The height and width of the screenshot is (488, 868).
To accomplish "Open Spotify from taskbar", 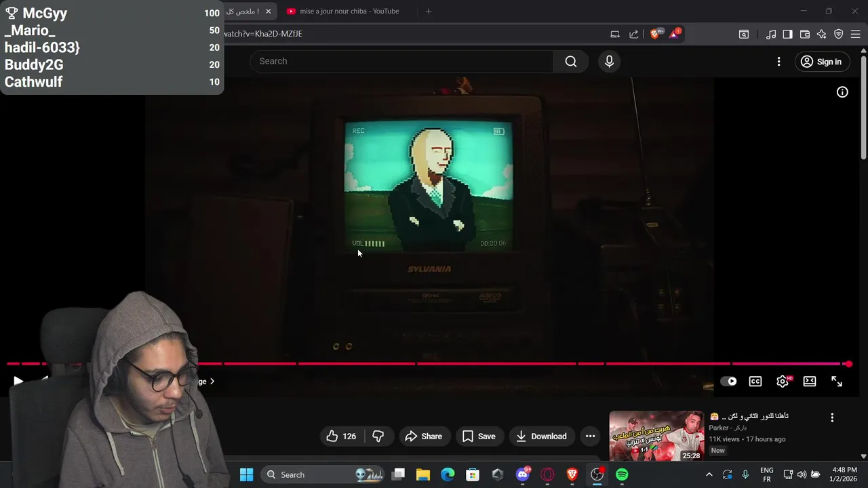I will pos(622,475).
